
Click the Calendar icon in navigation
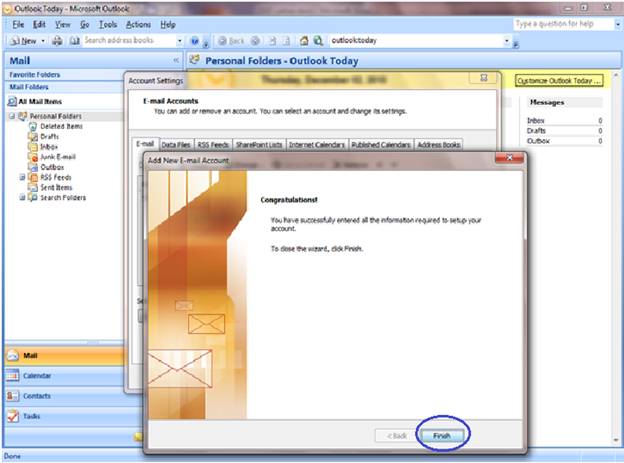click(13, 375)
